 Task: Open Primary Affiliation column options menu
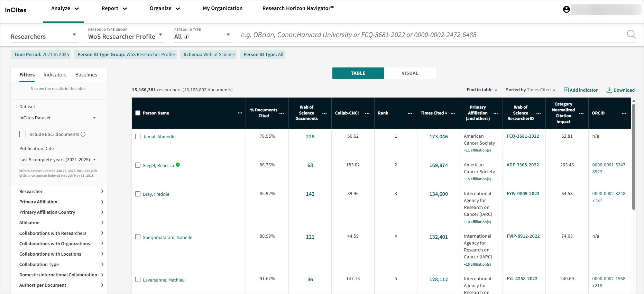[x=496, y=113]
